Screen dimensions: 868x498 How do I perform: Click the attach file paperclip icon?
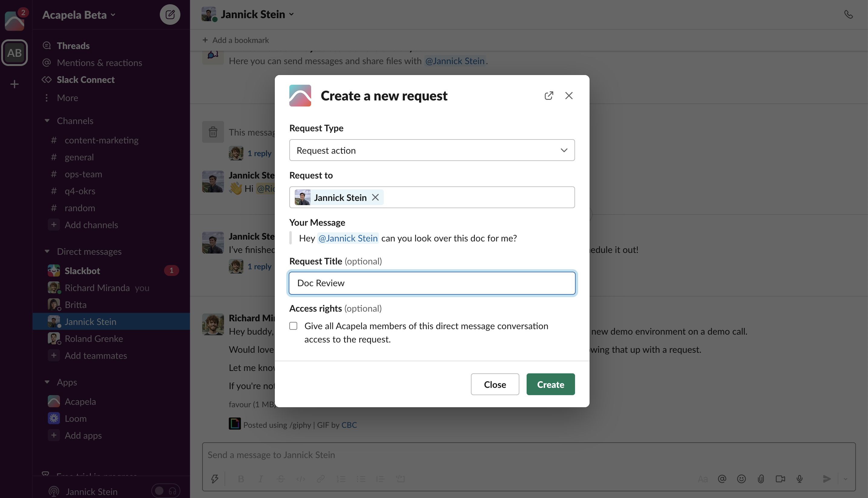pyautogui.click(x=761, y=479)
